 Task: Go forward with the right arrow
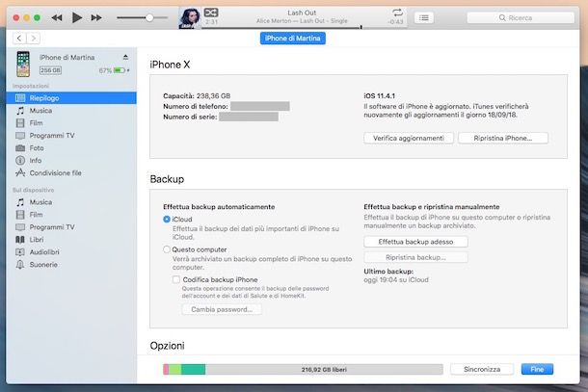(x=34, y=39)
